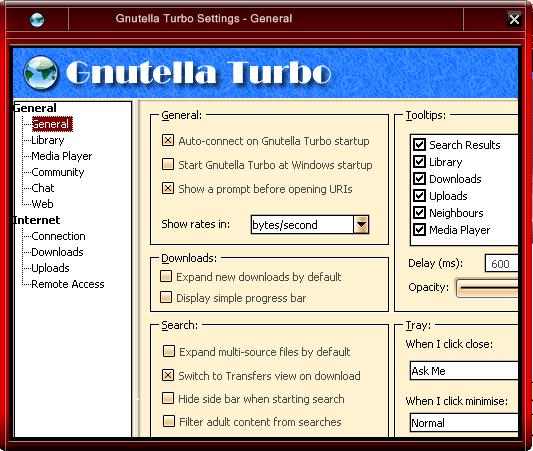The image size is (533, 451).
Task: Open the When I click minimise dropdown
Action: click(464, 422)
